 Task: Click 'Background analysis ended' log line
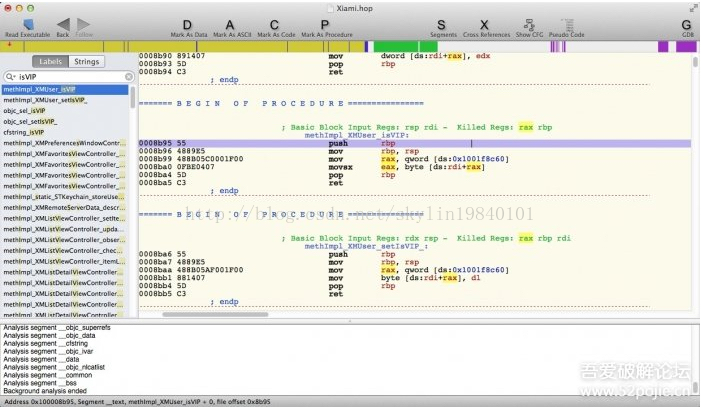coord(45,391)
